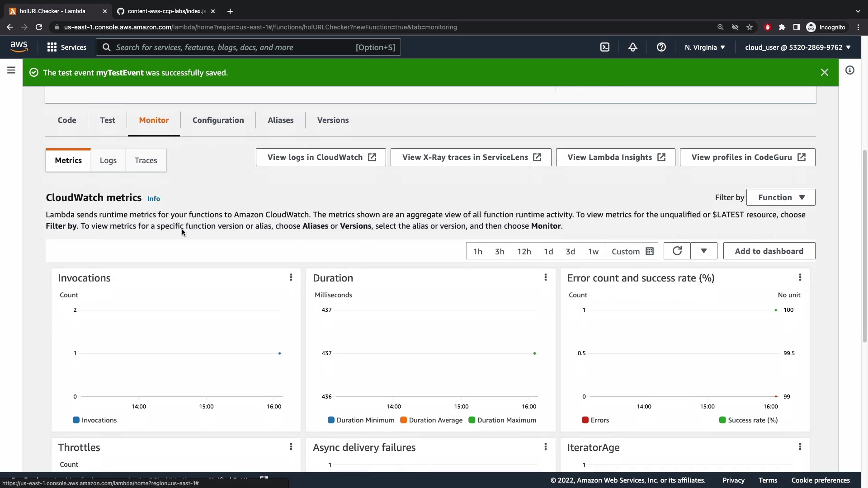868x488 pixels.
Task: Switch to the Configuration tab
Action: [x=218, y=120]
